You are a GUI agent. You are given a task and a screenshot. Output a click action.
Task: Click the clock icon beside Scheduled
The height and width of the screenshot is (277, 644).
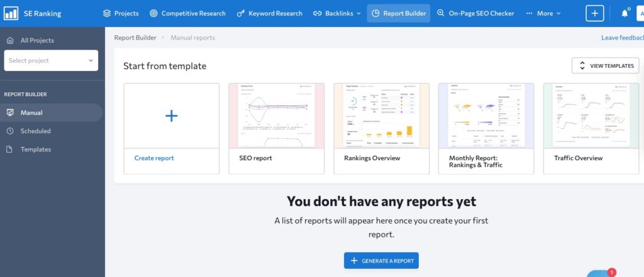click(x=10, y=131)
